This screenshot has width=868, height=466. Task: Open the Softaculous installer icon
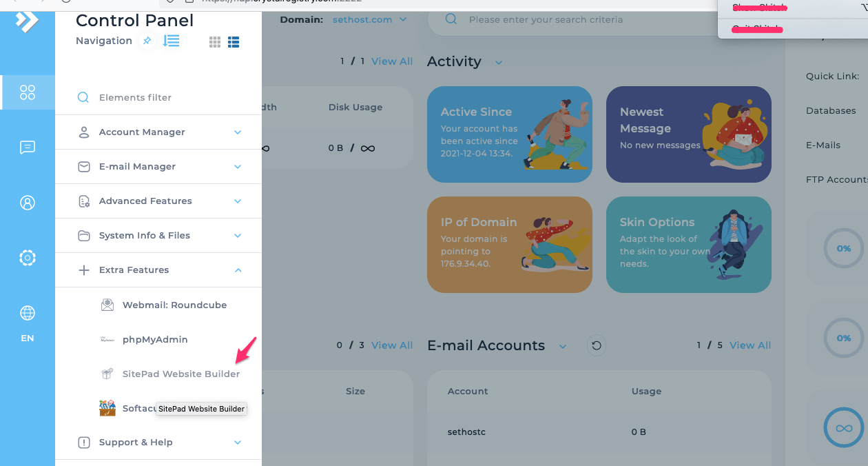click(107, 407)
